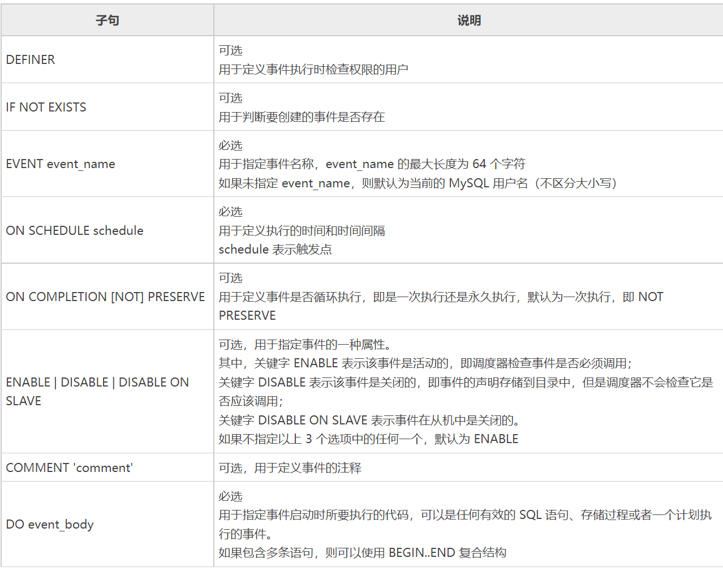Click text 可选，用于定义事件的注释
Image resolution: width=723 pixels, height=588 pixels.
coord(290,468)
